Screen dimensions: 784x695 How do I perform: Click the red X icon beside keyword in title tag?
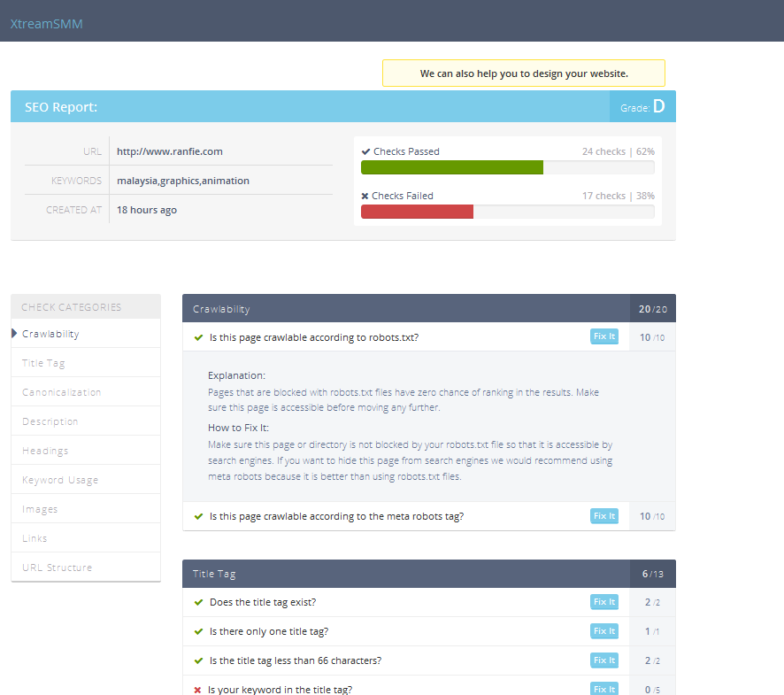197,690
